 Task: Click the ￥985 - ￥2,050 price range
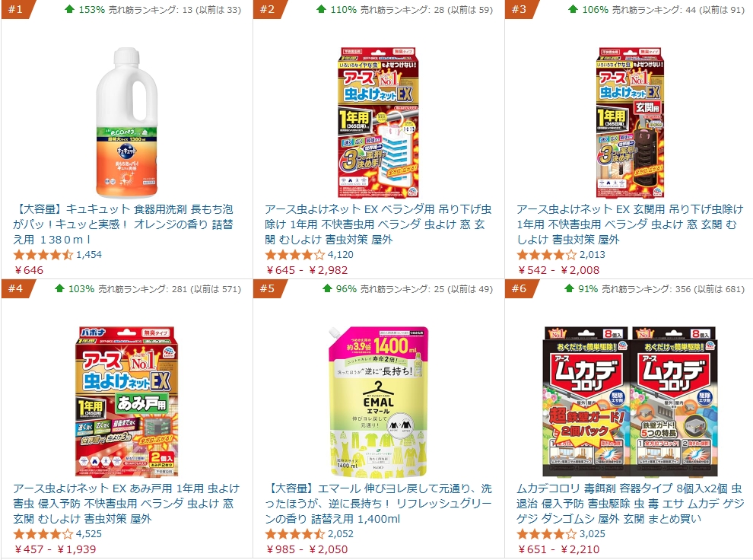tap(306, 549)
